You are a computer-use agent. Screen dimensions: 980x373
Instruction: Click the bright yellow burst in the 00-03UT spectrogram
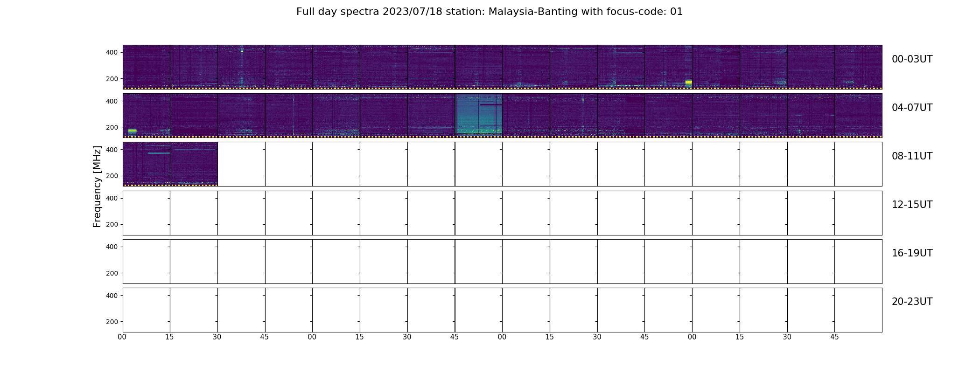click(688, 83)
